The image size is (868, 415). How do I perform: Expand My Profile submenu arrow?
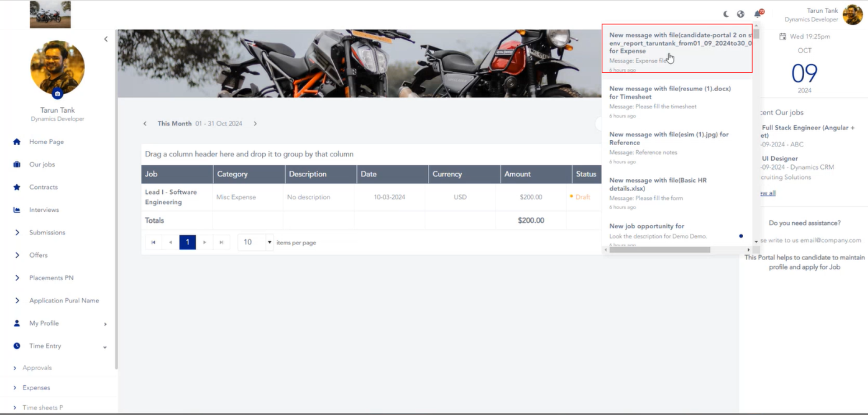coord(105,324)
